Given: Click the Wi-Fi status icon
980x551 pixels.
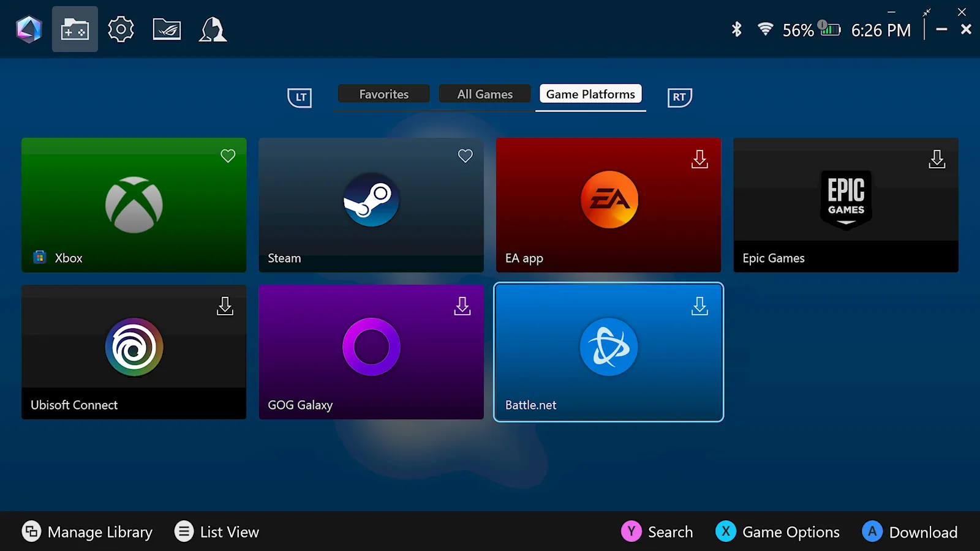Looking at the screenshot, I should (x=765, y=29).
